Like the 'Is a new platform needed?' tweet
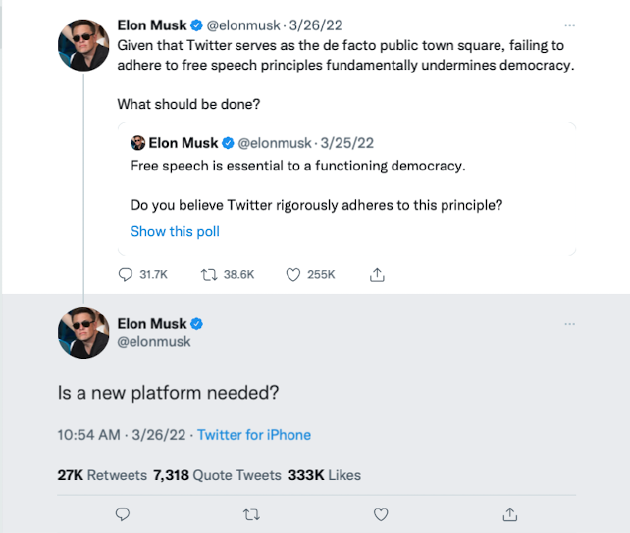The image size is (630, 533). 381,514
